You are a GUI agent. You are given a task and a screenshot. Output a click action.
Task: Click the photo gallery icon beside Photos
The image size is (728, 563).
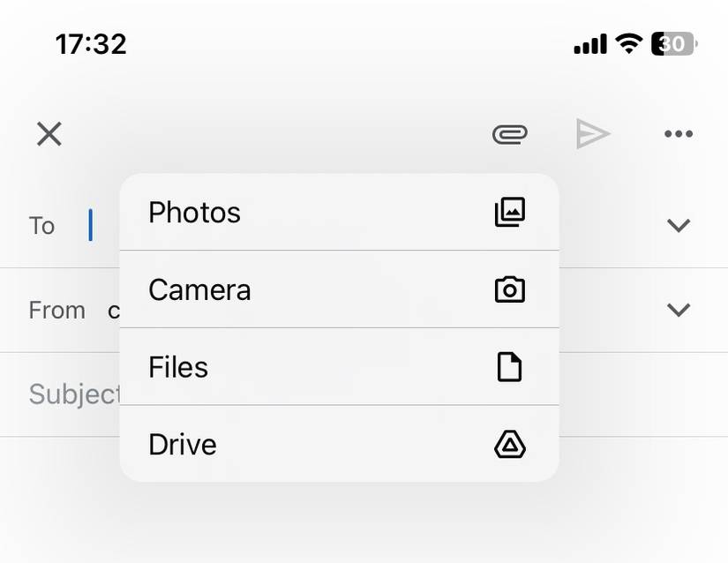click(509, 212)
